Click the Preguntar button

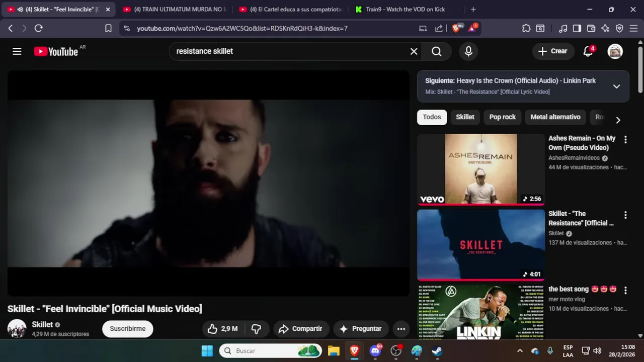pos(361,329)
